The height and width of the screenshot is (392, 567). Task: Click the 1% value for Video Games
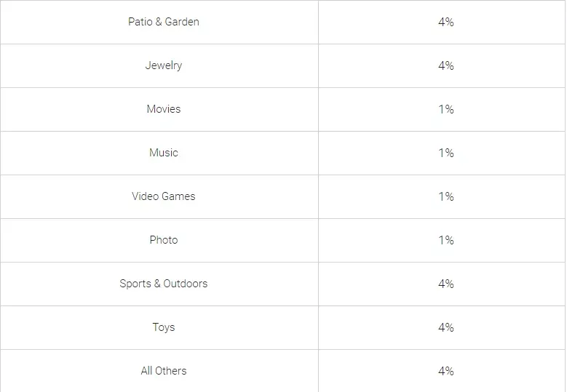446,196
